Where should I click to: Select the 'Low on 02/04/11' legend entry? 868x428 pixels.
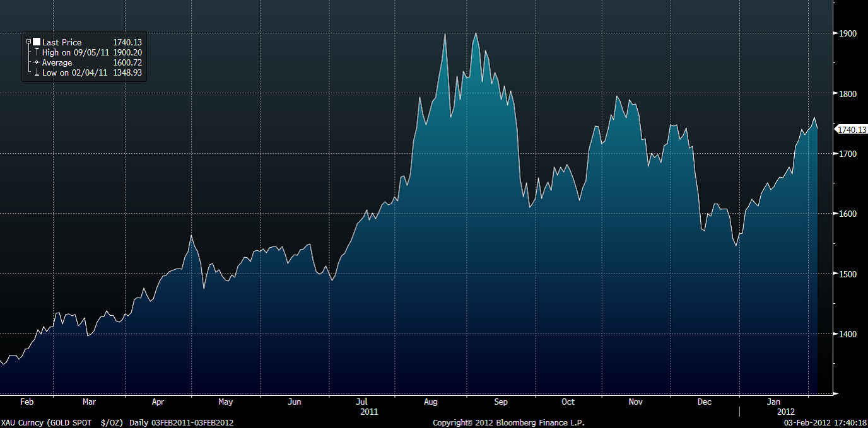(x=74, y=72)
